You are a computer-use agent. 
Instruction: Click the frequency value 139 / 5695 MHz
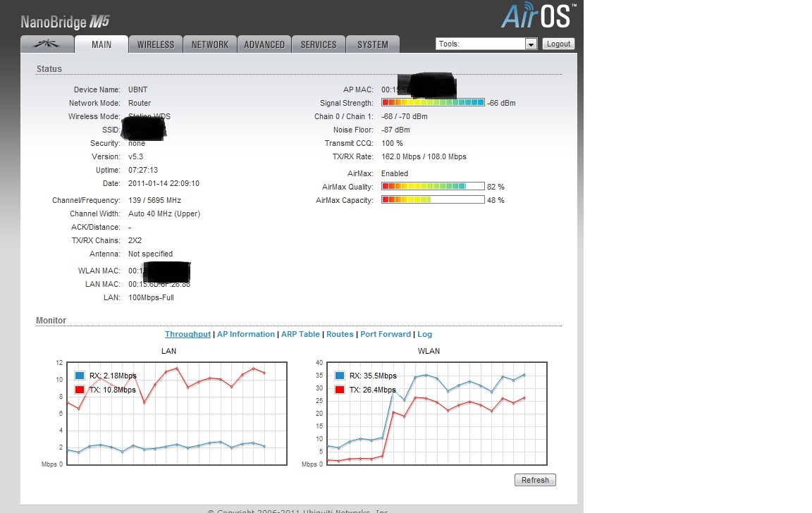click(155, 200)
